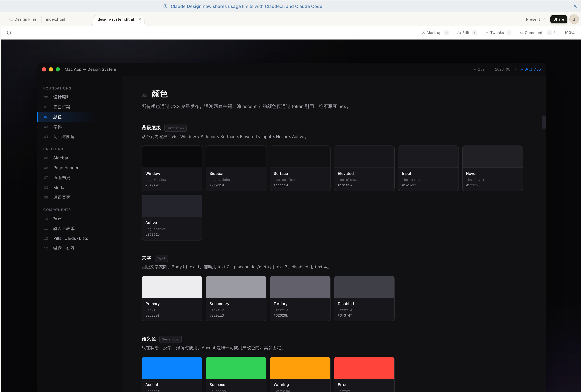This screenshot has width=581, height=392.
Task: Click the info icon in the banner
Action: tap(165, 6)
